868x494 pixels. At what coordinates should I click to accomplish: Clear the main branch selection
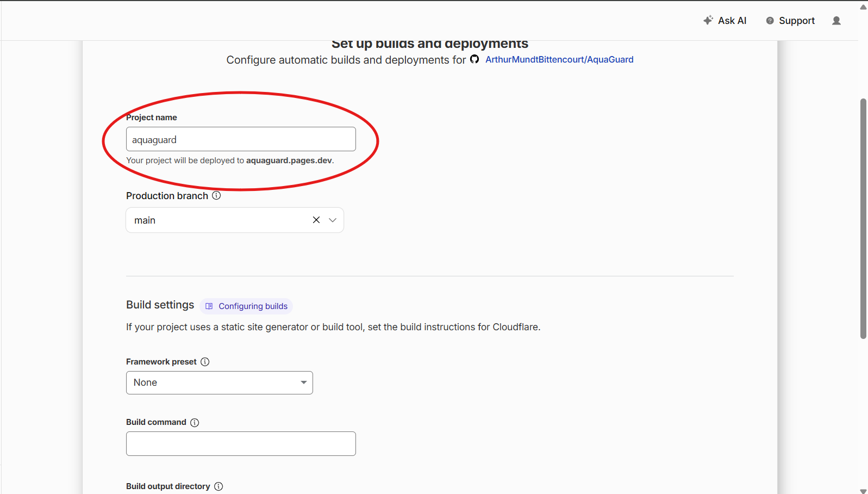[x=316, y=220]
